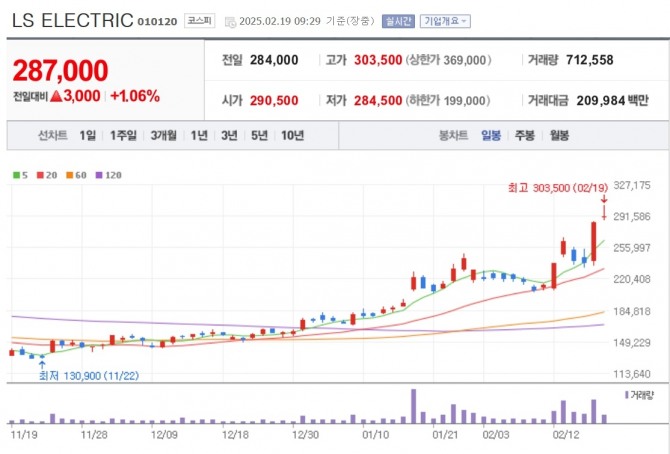This screenshot has width=670, height=454.
Task: Click the calendar icon beside the date
Action: point(230,22)
